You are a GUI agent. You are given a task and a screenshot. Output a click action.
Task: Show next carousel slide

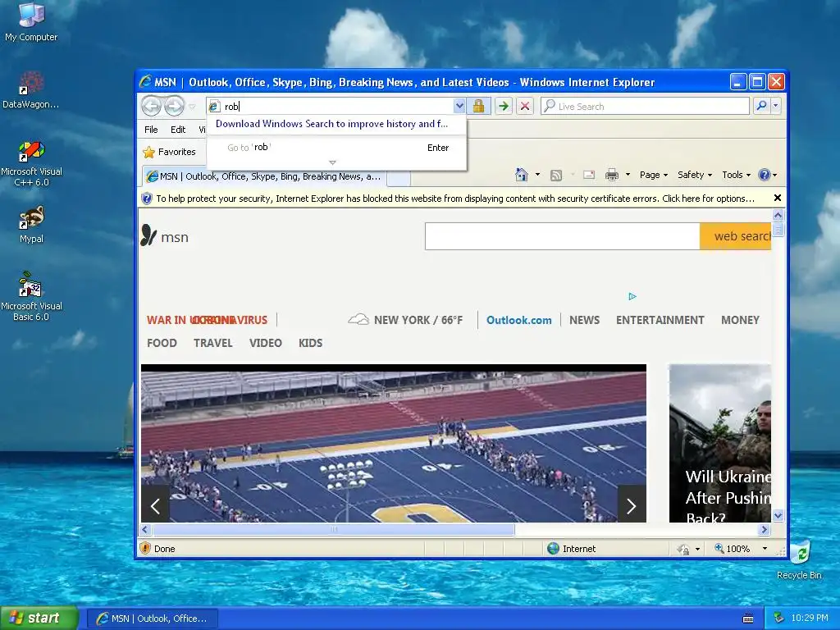tap(632, 505)
